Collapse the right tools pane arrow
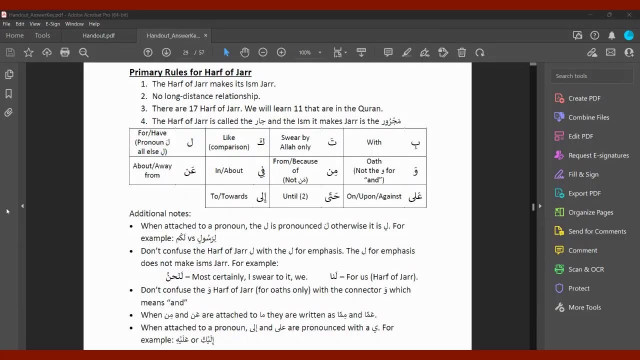Viewport: 640px width, 360px height. pos(540,206)
